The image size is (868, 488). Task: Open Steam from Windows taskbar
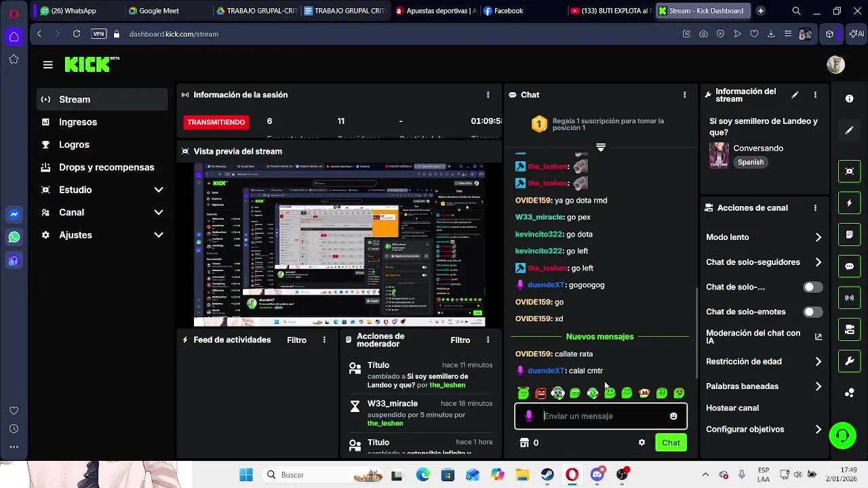tap(547, 475)
